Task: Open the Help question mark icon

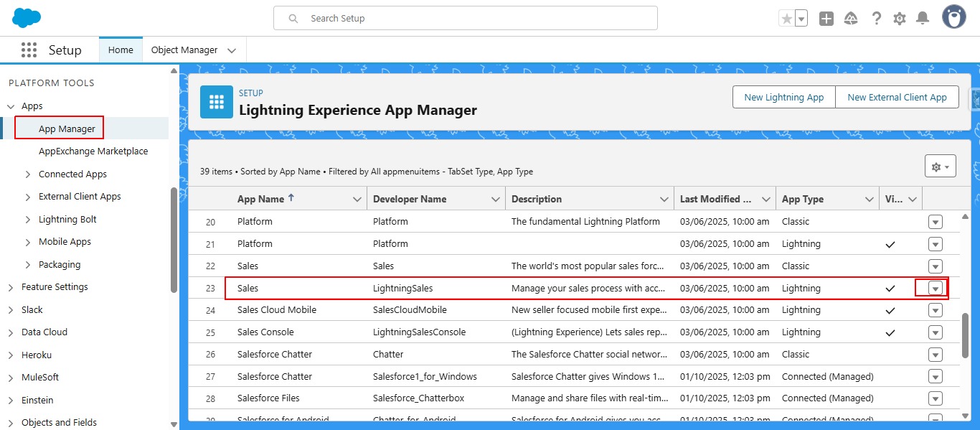Action: pyautogui.click(x=876, y=19)
